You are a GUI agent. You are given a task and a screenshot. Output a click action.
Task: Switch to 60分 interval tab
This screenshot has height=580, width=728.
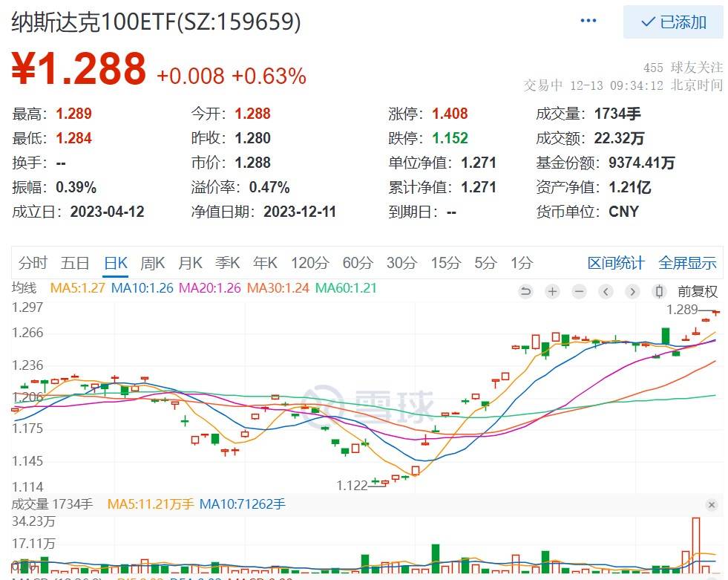click(358, 263)
